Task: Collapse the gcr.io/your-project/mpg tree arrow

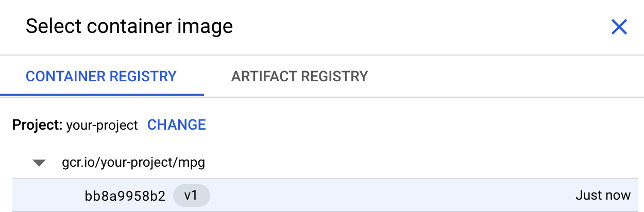Action: tap(39, 163)
